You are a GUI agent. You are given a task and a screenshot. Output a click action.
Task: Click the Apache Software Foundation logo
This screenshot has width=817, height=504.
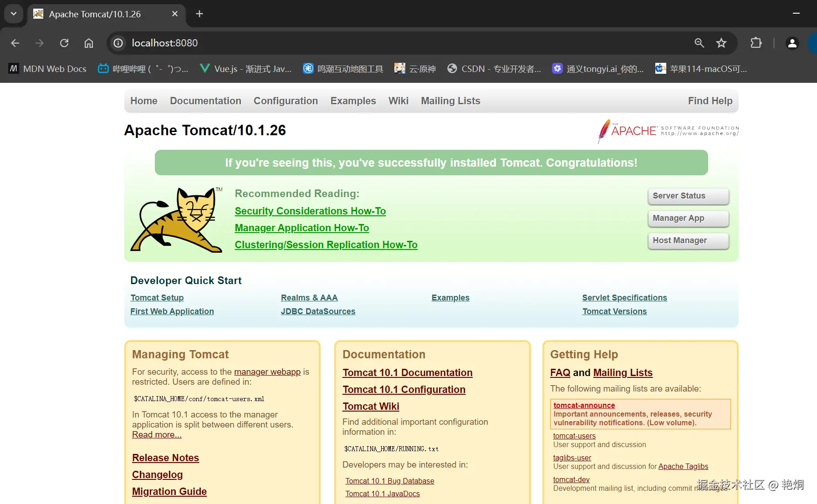pyautogui.click(x=668, y=131)
